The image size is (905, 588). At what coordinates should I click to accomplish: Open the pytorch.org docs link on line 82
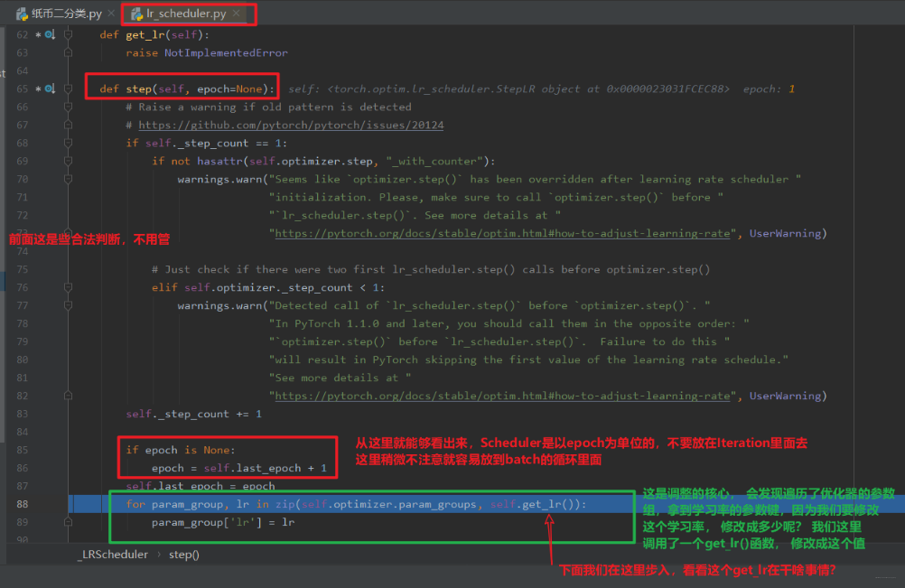point(502,396)
